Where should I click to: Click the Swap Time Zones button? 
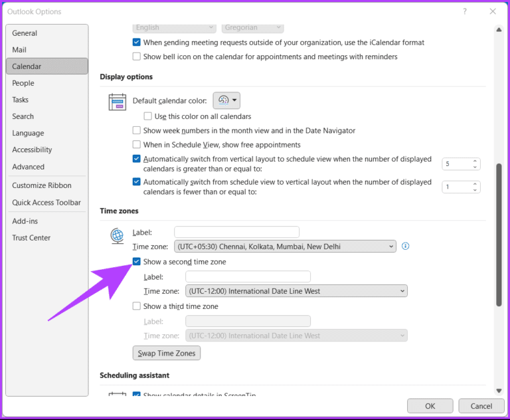[x=167, y=354]
